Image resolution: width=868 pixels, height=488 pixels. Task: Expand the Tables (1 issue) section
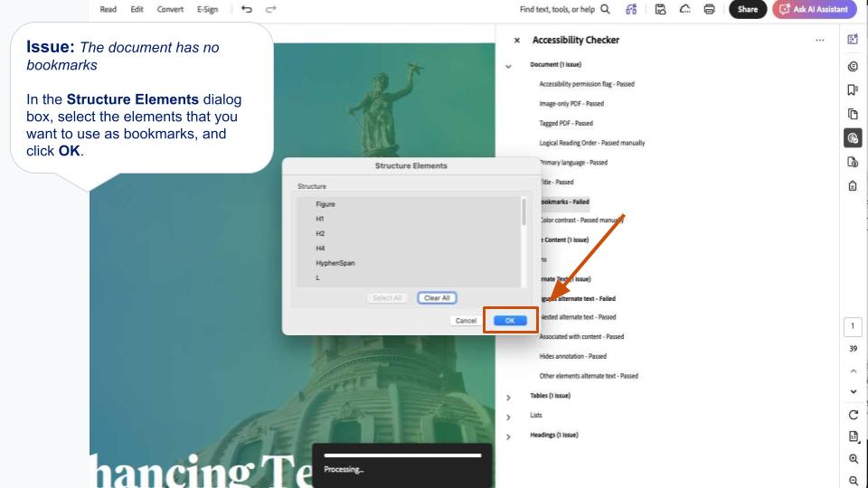click(x=508, y=398)
